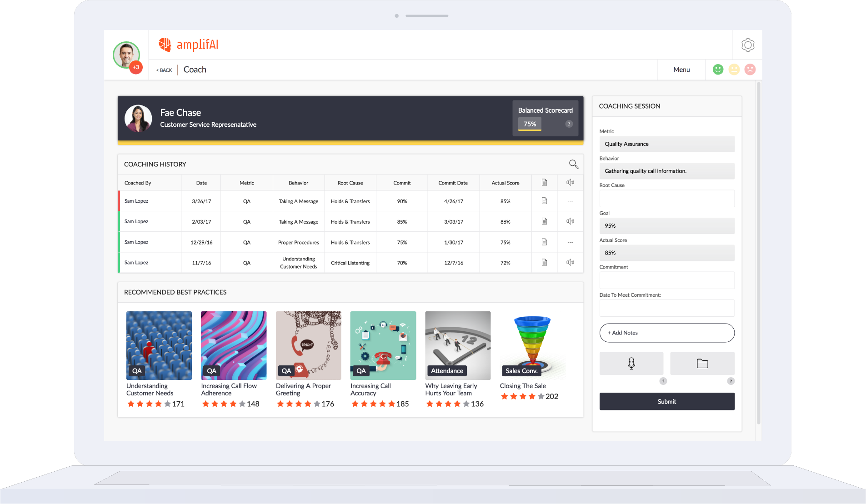Open Increasing Call Accuracy thumbnail
866x504 pixels.
click(383, 345)
